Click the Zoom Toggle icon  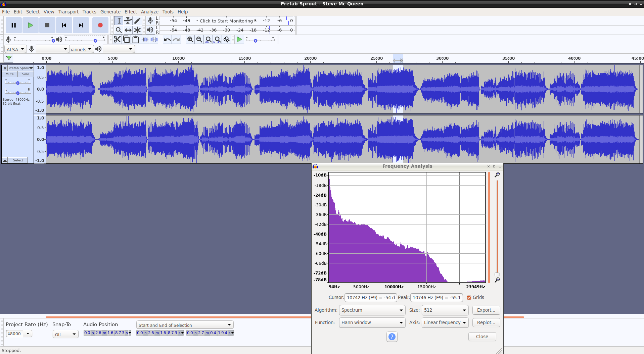[x=227, y=40]
